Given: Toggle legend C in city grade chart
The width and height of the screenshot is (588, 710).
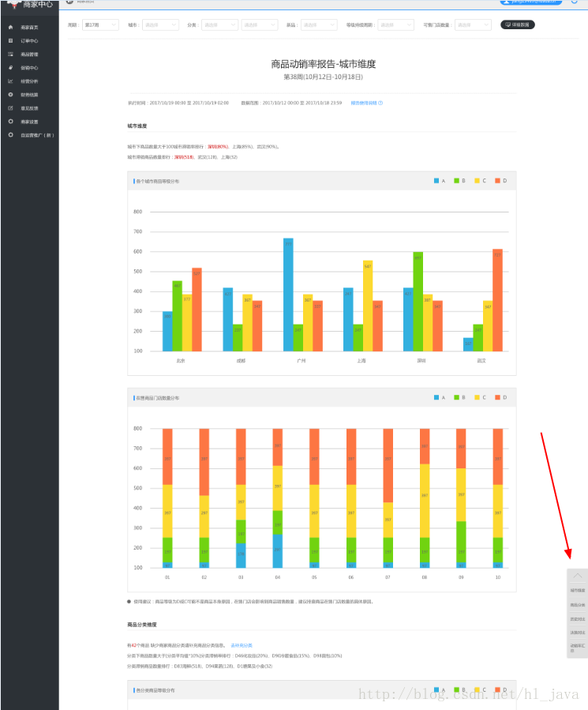Looking at the screenshot, I should coord(481,181).
